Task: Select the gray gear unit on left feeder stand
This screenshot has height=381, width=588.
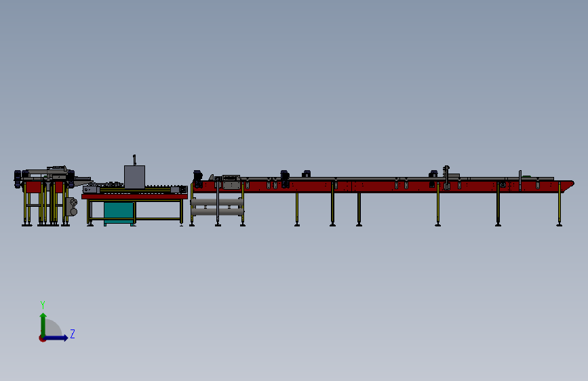Action: click(x=71, y=207)
